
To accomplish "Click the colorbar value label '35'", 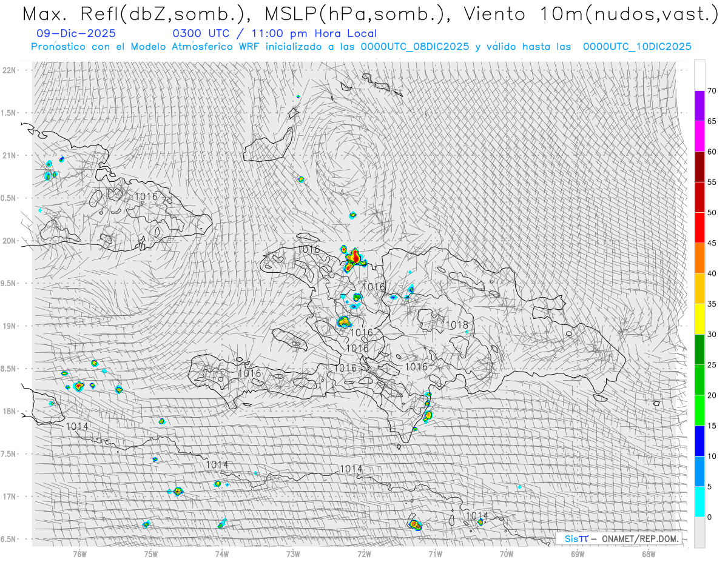I will point(712,304).
